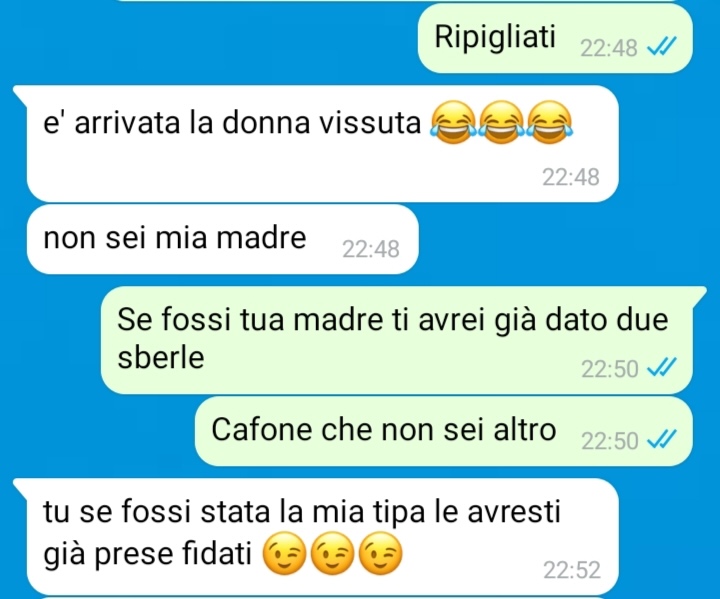Tap the word 'sberle' in the sent message
The height and width of the screenshot is (599, 720).
(x=161, y=357)
